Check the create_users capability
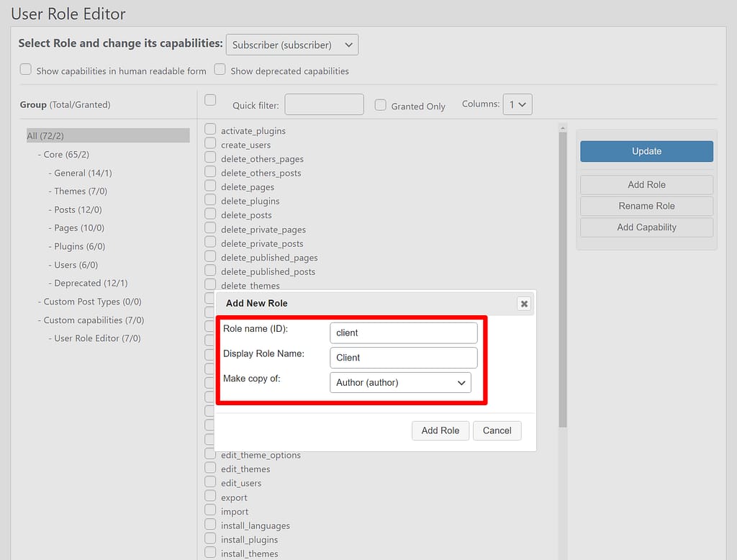Image resolution: width=737 pixels, height=560 pixels. [x=210, y=143]
